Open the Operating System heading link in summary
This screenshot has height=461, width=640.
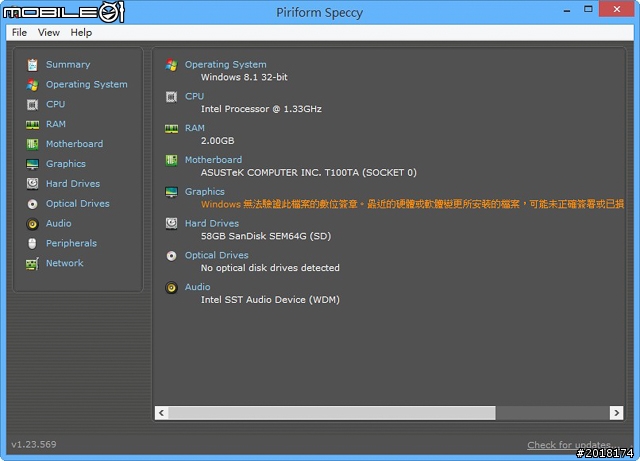pos(225,65)
